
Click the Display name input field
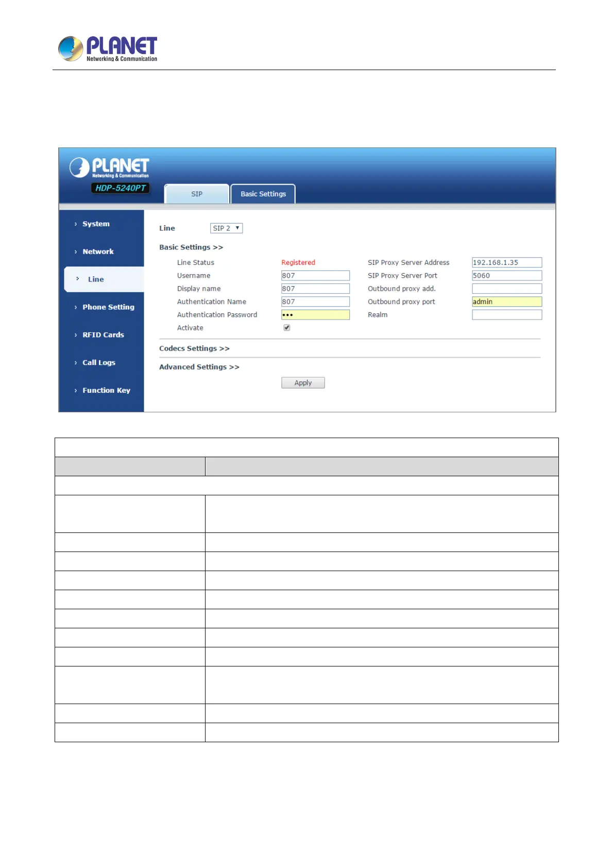tap(315, 289)
